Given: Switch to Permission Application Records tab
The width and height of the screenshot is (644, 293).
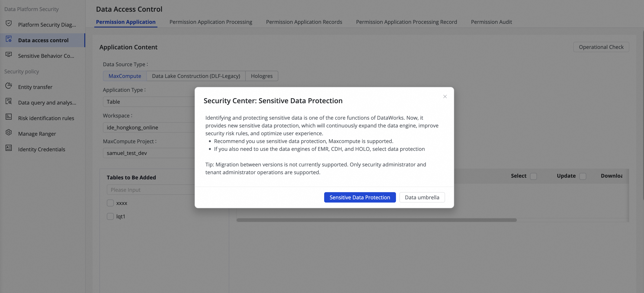Looking at the screenshot, I should coord(304,22).
